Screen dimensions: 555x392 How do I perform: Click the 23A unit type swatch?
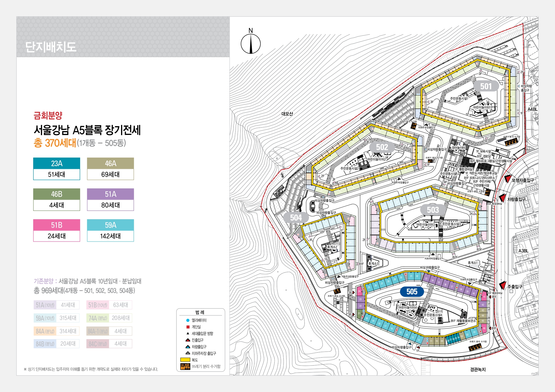[x=57, y=163]
